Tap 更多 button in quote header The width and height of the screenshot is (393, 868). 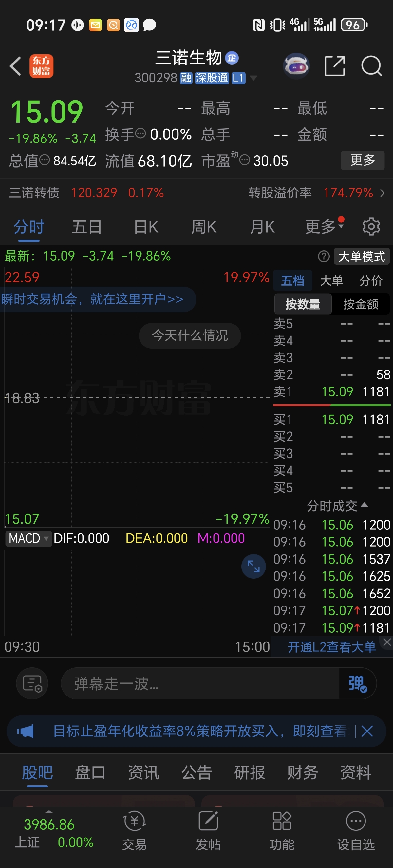click(363, 160)
